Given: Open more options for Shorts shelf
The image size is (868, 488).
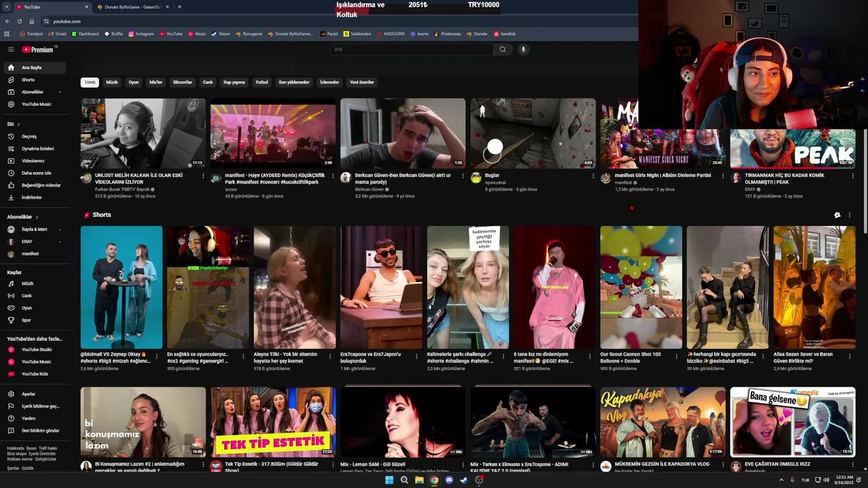Looking at the screenshot, I should click(849, 216).
